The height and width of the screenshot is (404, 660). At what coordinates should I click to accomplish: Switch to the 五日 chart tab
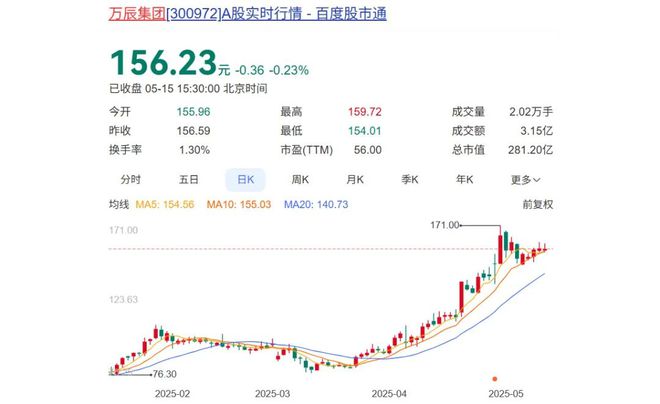189,180
